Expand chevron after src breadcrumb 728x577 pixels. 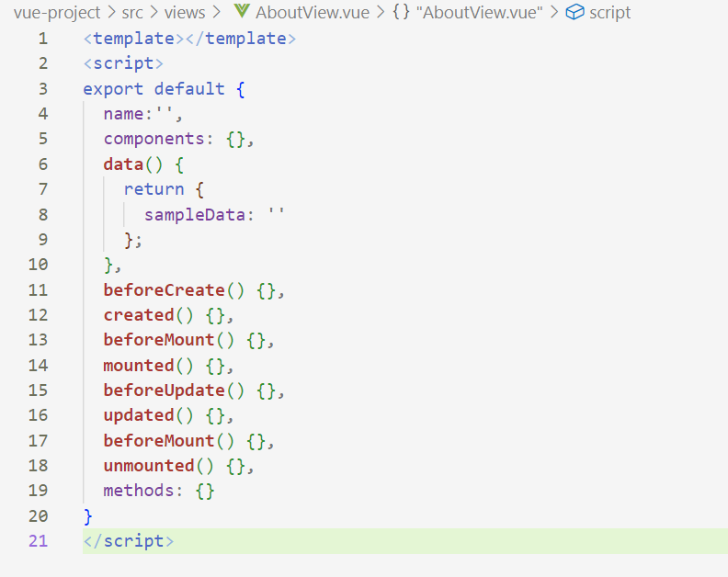[154, 13]
